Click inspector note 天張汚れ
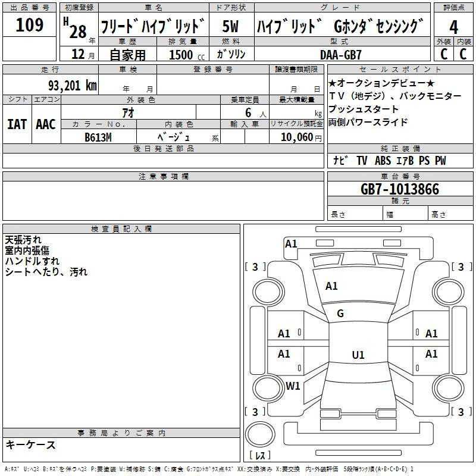Screen dimensions: 476x476 click(x=23, y=240)
